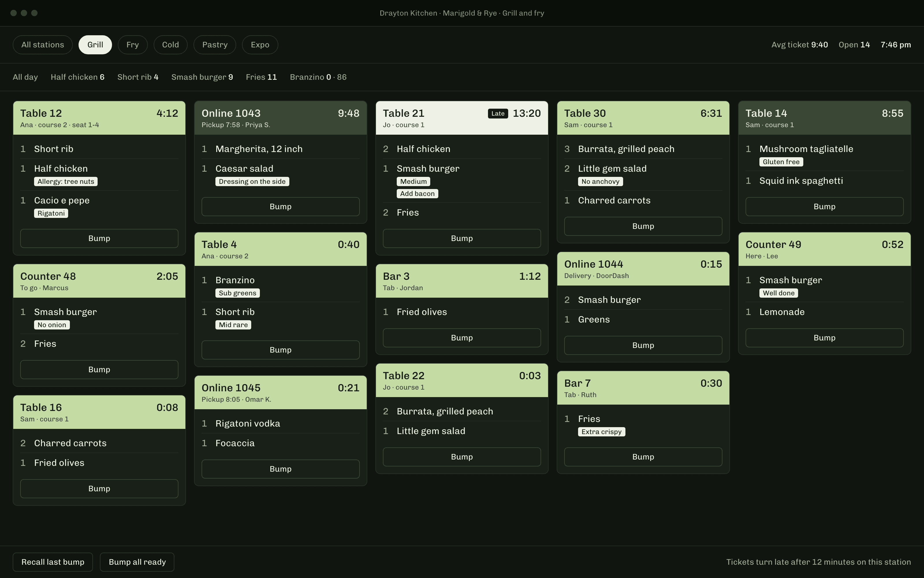Bump the Table 22 ticket
The width and height of the screenshot is (924, 578).
click(462, 457)
